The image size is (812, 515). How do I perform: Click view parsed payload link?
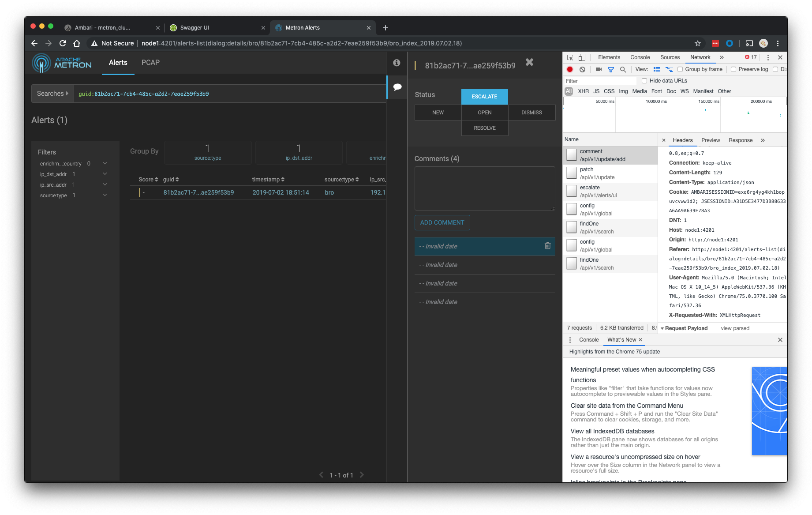(735, 328)
